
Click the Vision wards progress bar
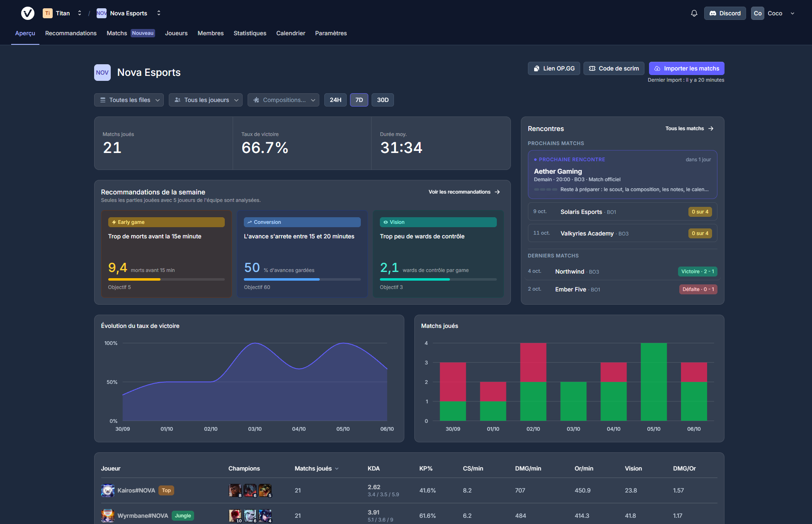point(438,279)
